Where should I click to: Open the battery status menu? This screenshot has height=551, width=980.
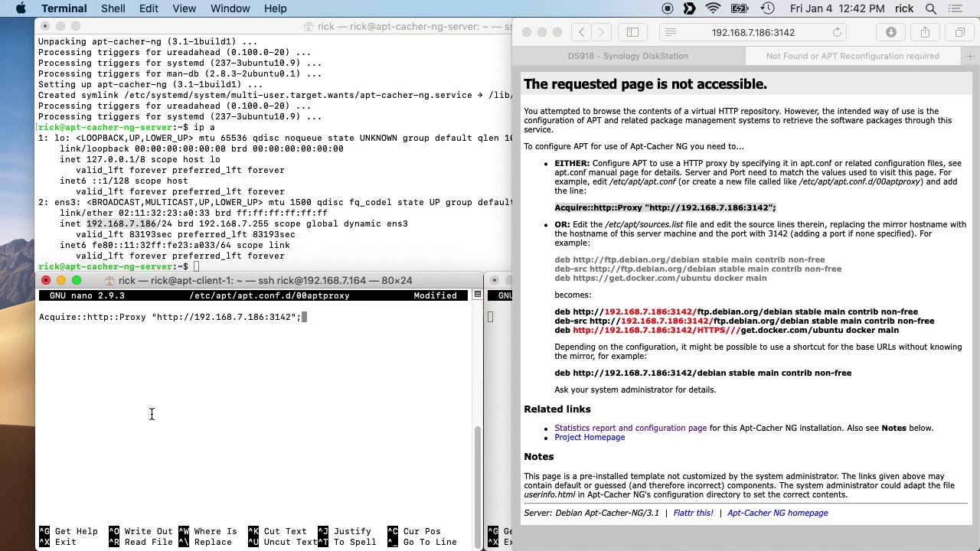[x=740, y=8]
